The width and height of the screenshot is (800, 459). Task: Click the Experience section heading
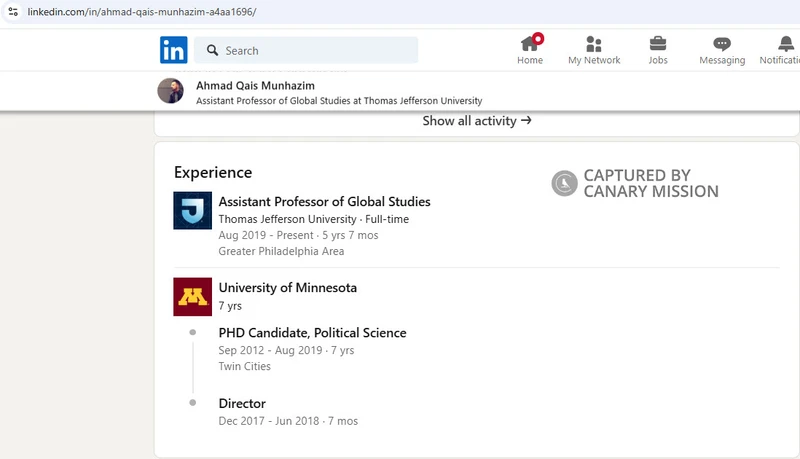213,172
